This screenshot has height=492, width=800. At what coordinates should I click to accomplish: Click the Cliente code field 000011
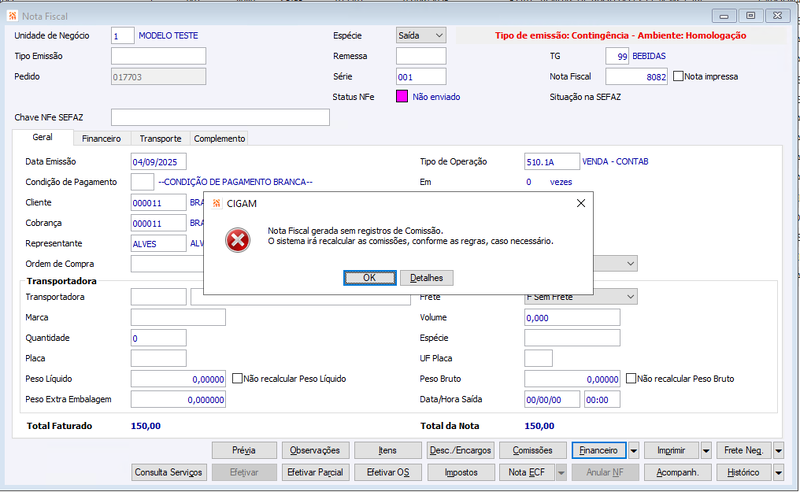click(159, 203)
